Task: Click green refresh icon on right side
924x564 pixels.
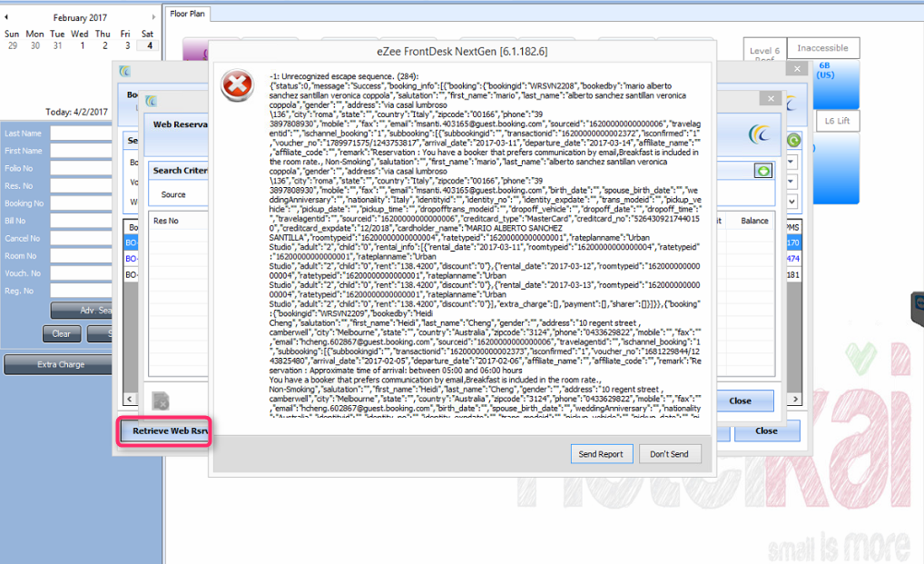Action: coord(794,140)
